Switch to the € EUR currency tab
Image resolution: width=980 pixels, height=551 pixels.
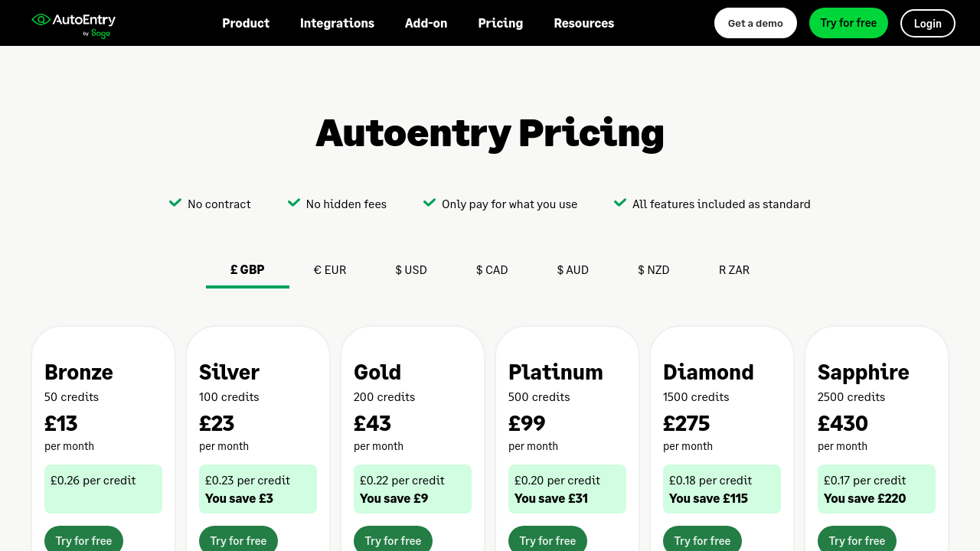330,270
